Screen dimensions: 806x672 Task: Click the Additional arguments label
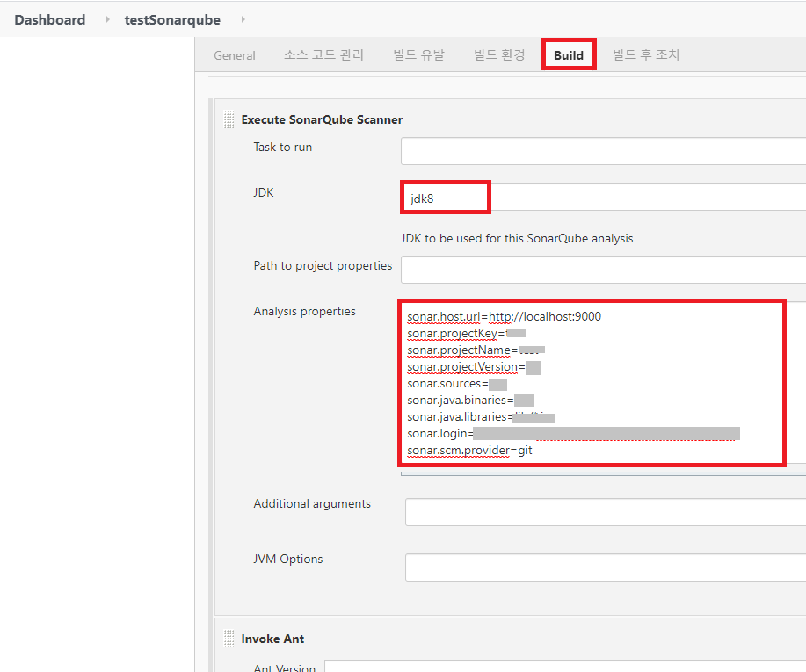coord(312,503)
